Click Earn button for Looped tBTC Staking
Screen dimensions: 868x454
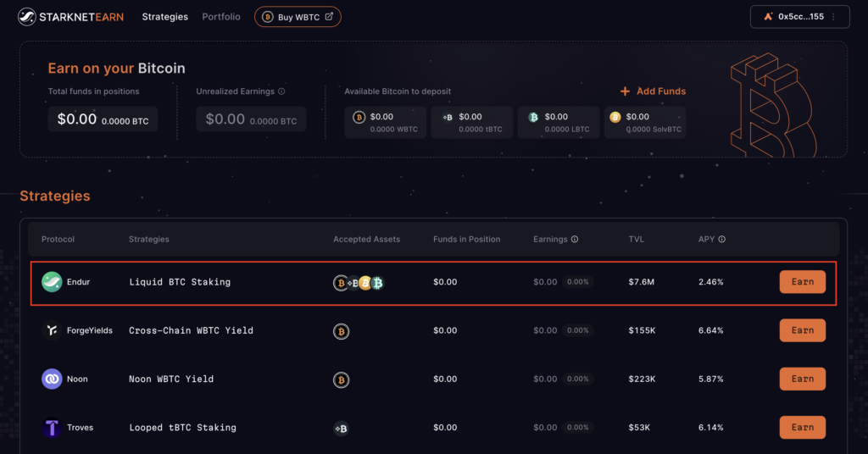802,428
